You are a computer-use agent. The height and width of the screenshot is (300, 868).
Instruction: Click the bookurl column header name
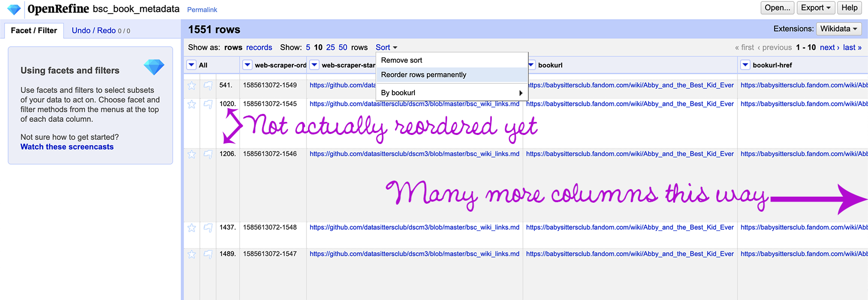click(550, 65)
